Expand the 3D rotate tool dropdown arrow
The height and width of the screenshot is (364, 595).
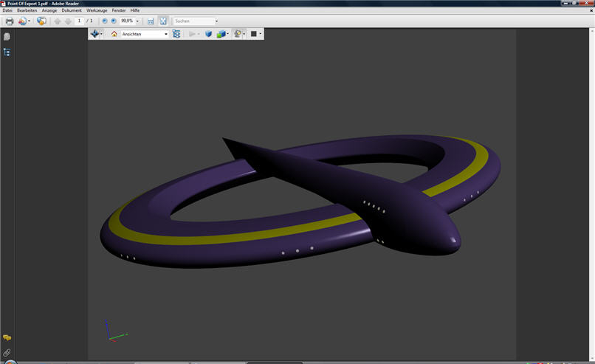(x=103, y=34)
